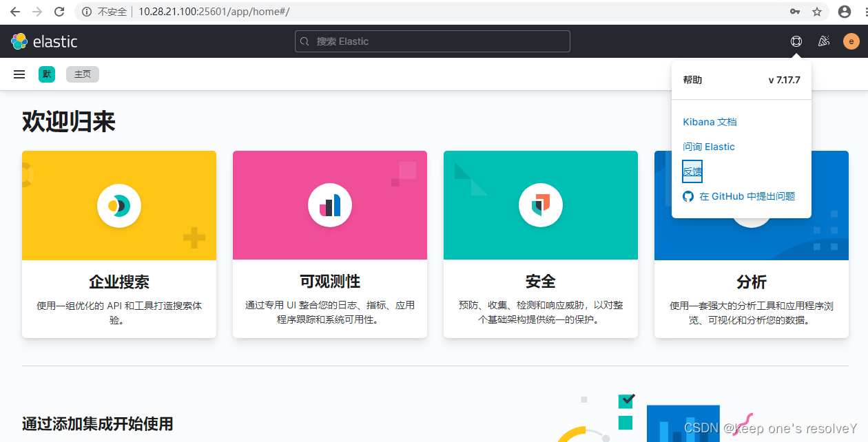868x442 pixels.
Task: Click the password key icon in the address bar
Action: click(795, 12)
